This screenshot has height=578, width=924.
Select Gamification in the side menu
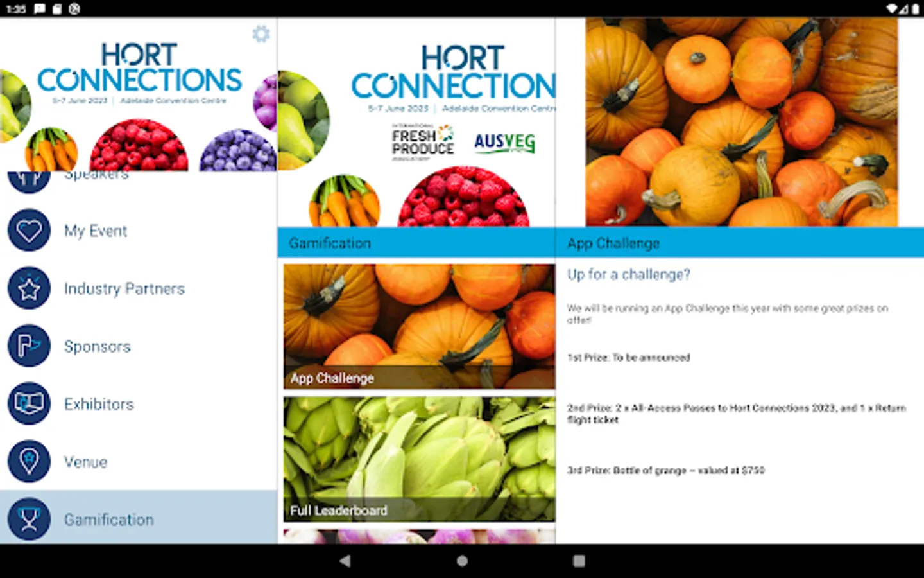click(x=139, y=518)
